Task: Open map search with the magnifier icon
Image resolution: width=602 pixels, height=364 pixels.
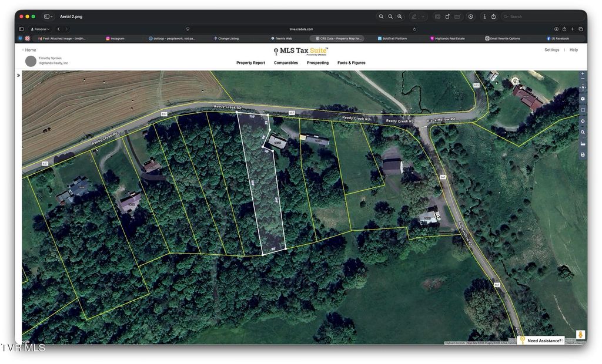Action: pyautogui.click(x=582, y=132)
